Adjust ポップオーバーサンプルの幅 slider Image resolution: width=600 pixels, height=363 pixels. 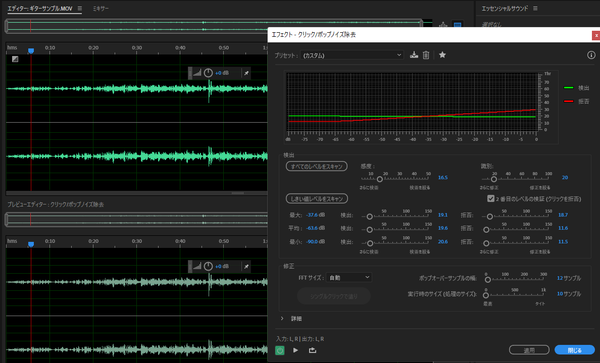[x=488, y=280]
